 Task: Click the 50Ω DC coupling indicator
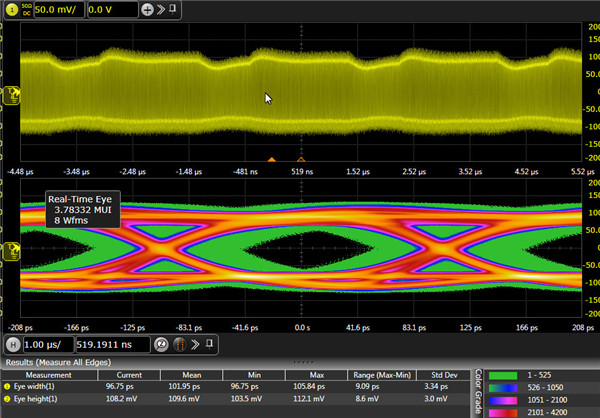[x=27, y=8]
